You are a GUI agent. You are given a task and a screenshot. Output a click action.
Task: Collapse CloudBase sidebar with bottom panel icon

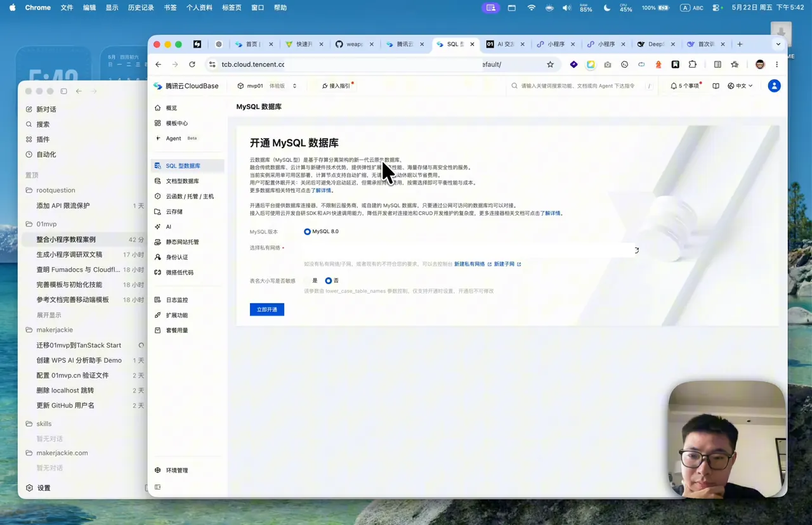pyautogui.click(x=158, y=487)
